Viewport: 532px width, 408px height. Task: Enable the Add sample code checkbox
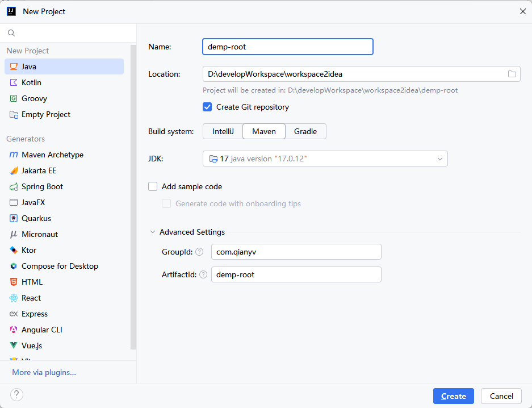click(153, 186)
